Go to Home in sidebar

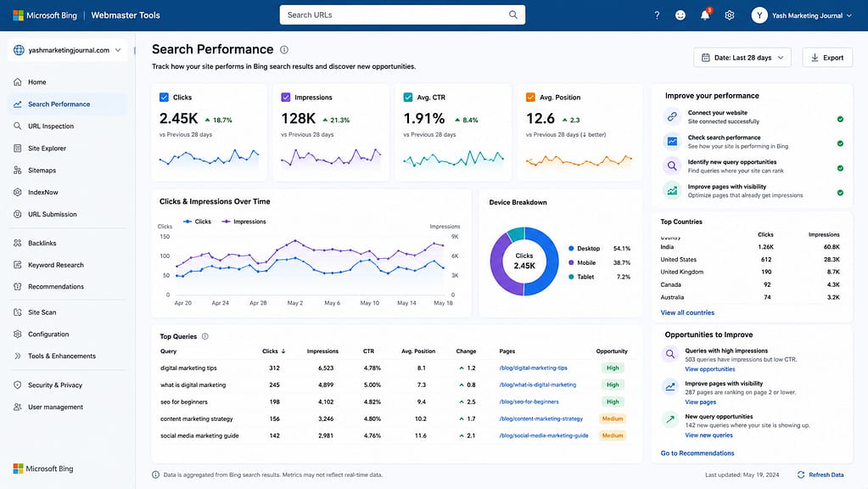click(x=37, y=82)
